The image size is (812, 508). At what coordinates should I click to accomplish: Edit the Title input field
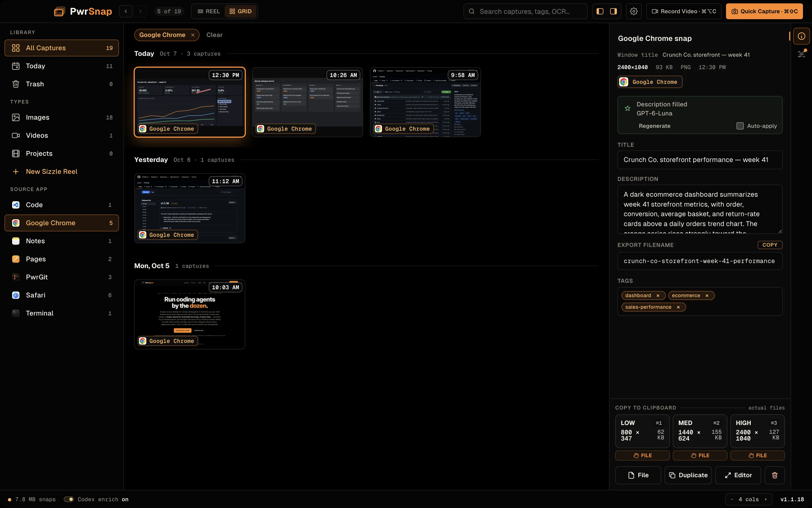coord(700,160)
